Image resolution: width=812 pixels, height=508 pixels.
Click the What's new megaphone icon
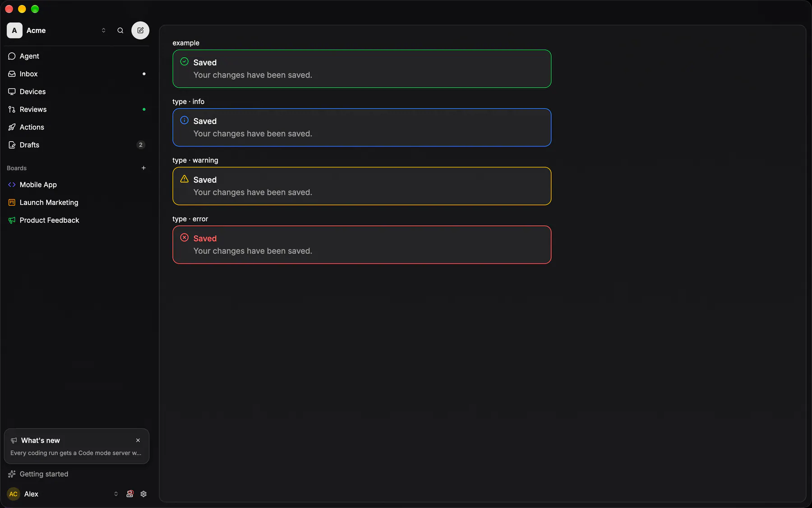coord(14,440)
